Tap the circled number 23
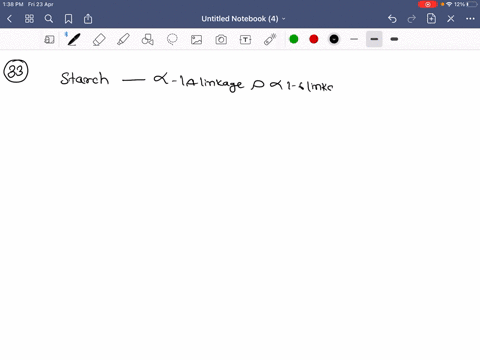480x360 pixels. 16,71
